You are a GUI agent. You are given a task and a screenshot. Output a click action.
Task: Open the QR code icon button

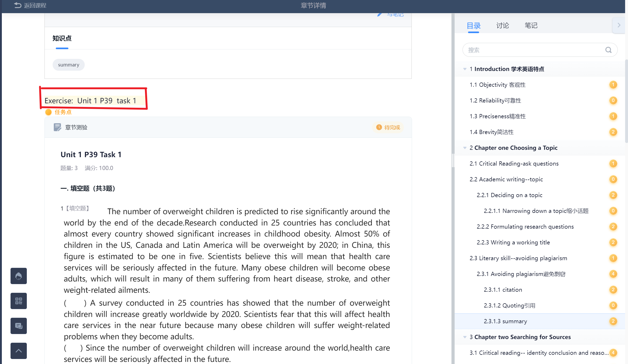click(18, 301)
